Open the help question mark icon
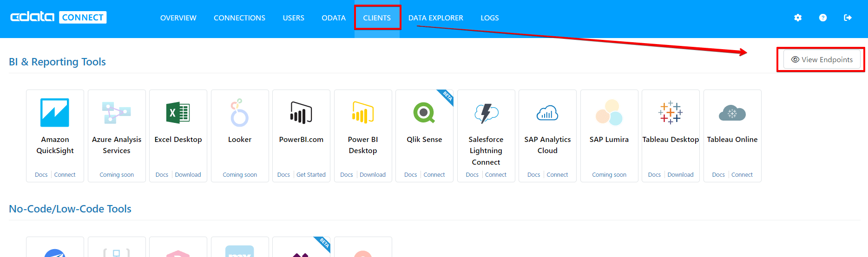Image resolution: width=868 pixels, height=257 pixels. point(823,18)
